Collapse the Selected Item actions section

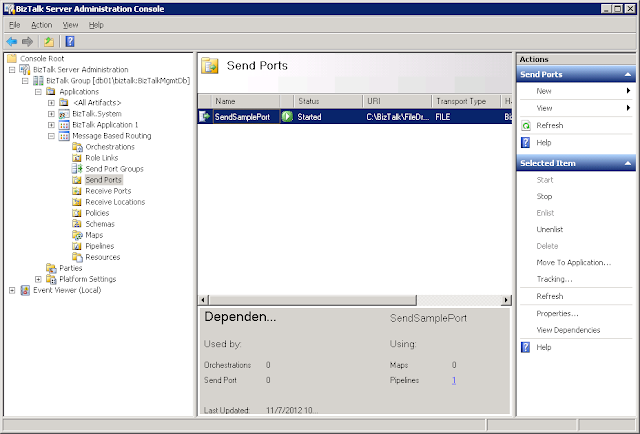pyautogui.click(x=628, y=163)
